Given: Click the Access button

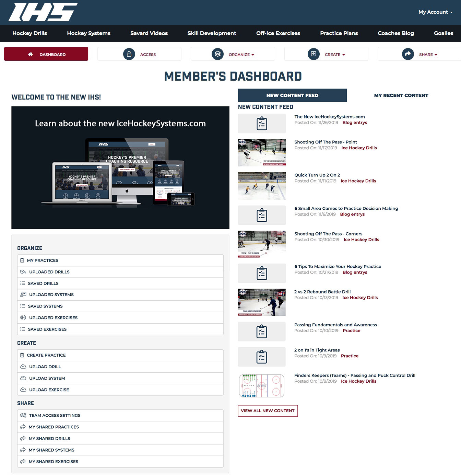Looking at the screenshot, I should click(x=139, y=54).
